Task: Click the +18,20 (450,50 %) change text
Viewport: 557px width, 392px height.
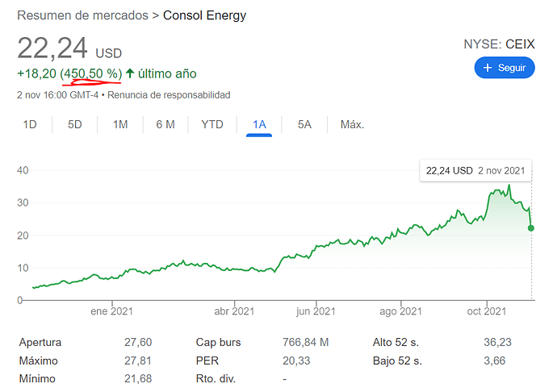Action: [69, 73]
